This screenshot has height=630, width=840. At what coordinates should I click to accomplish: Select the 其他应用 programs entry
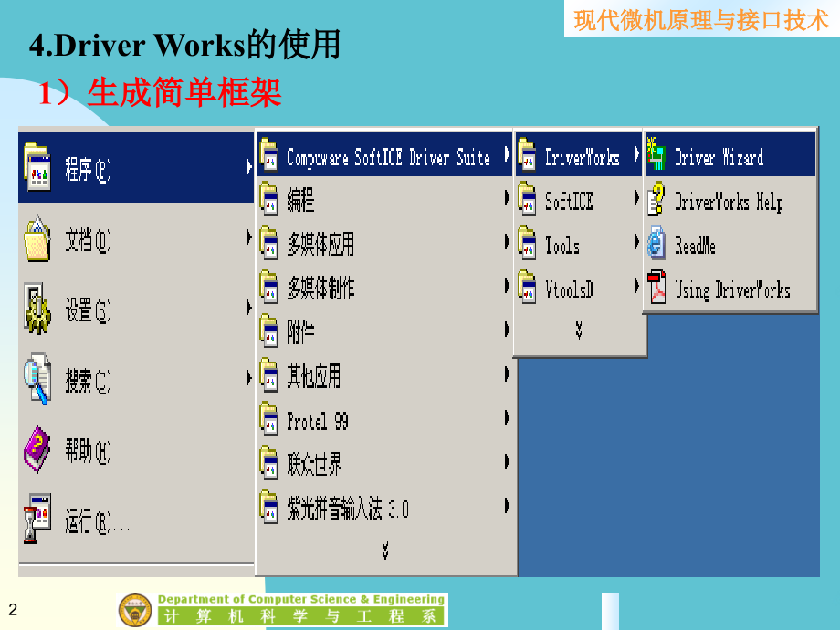pyautogui.click(x=384, y=374)
